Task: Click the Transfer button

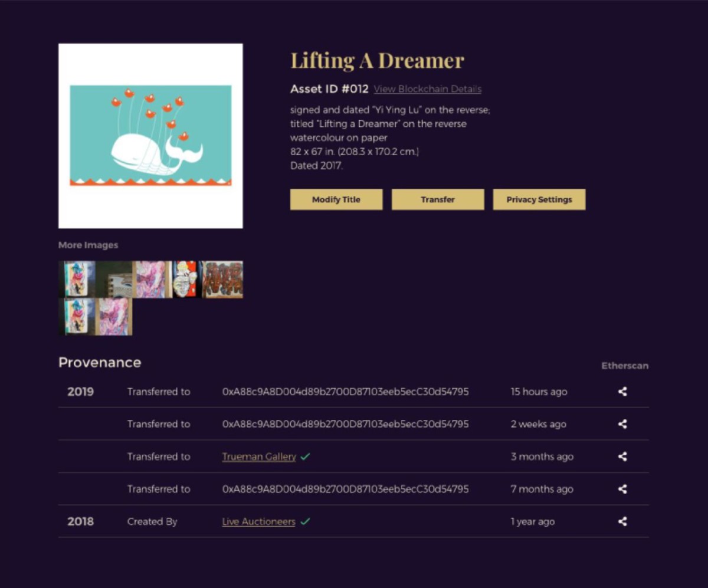Action: 438,199
